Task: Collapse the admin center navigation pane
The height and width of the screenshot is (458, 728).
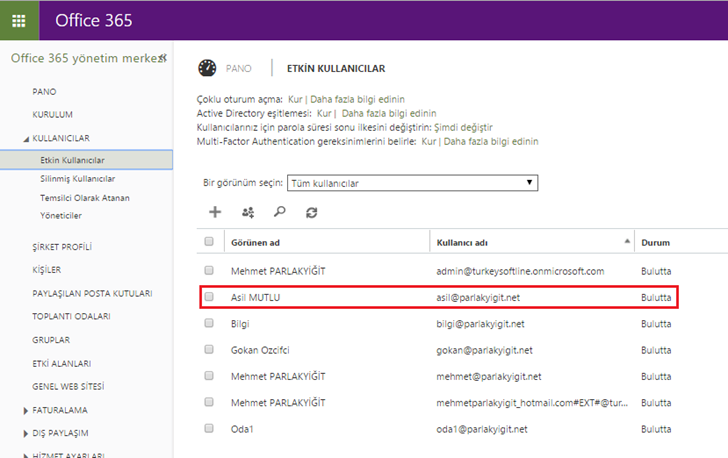Action: pos(163,58)
